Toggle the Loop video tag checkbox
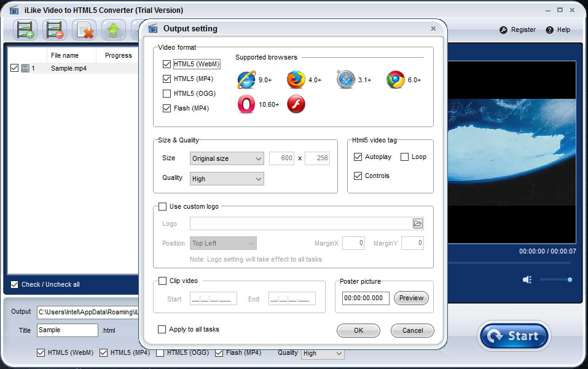588x369 pixels. pos(404,157)
